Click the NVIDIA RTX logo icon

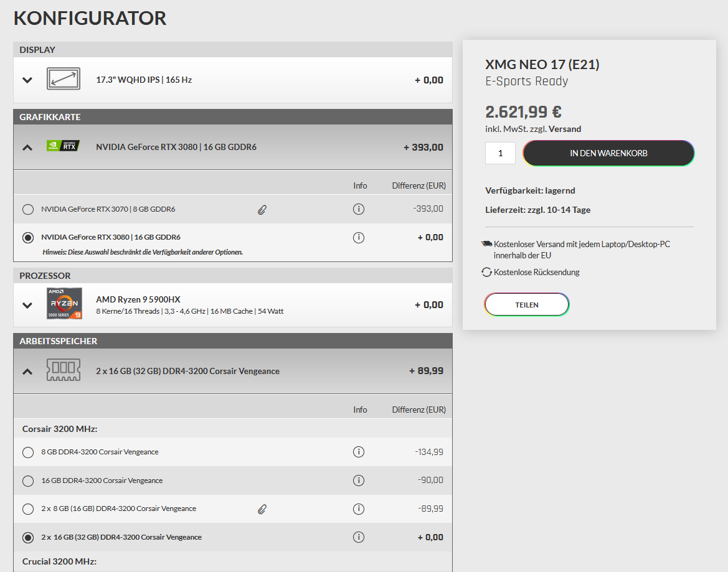(63, 146)
